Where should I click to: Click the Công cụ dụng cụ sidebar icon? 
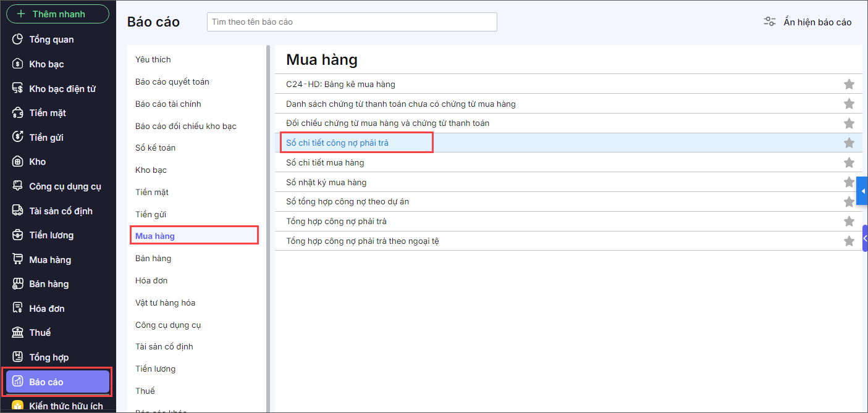(x=18, y=186)
